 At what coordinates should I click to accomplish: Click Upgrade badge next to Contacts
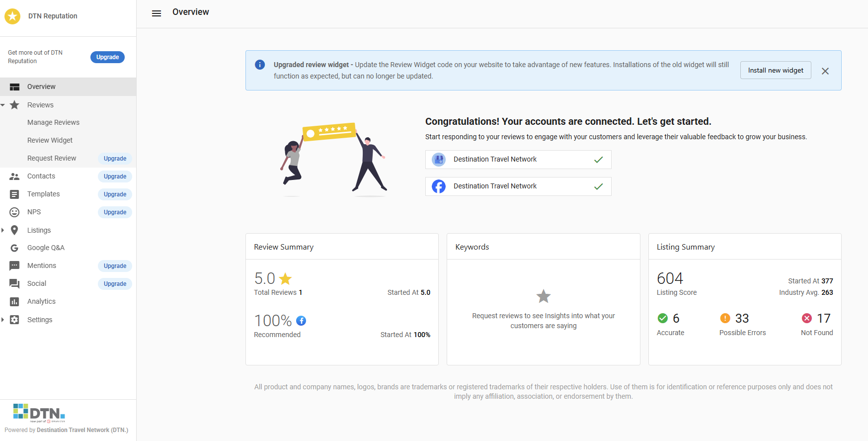[115, 176]
